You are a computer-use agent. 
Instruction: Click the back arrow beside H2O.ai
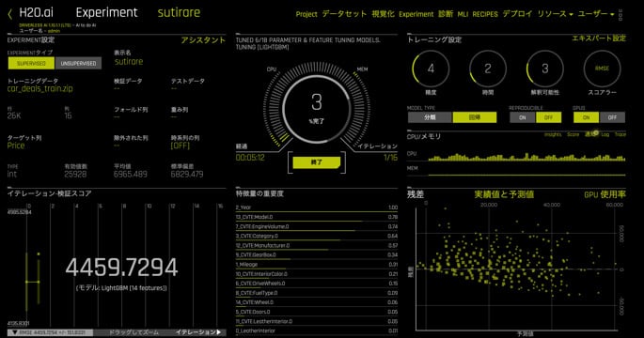point(9,14)
